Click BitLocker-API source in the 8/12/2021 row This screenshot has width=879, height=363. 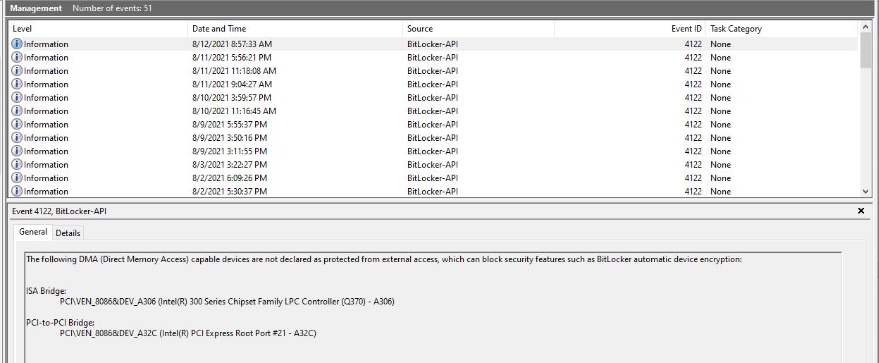tap(433, 44)
